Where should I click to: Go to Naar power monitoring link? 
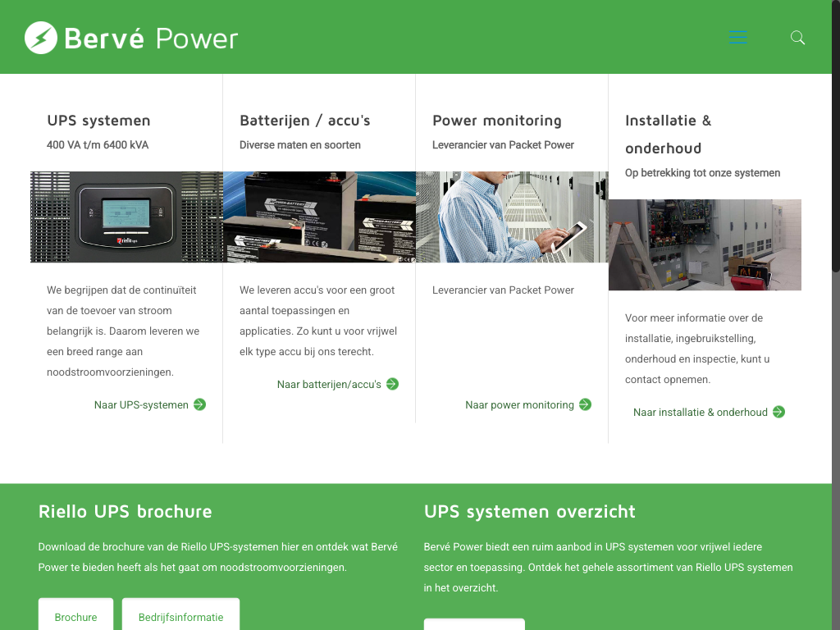tap(519, 404)
